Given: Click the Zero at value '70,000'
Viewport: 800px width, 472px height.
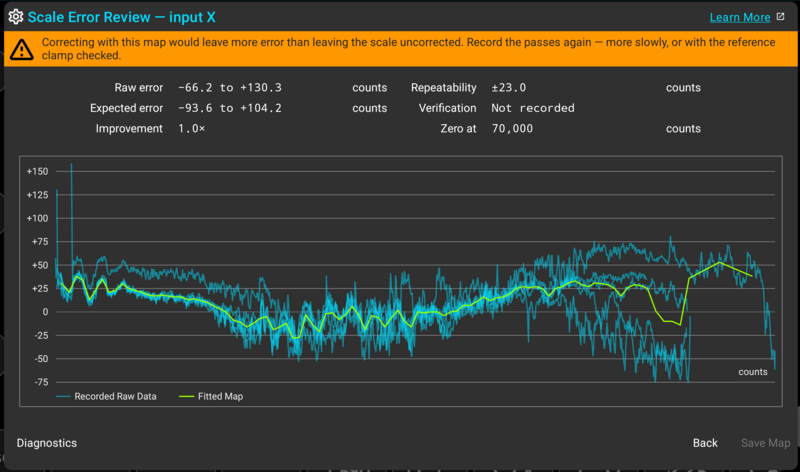Looking at the screenshot, I should click(x=512, y=129).
